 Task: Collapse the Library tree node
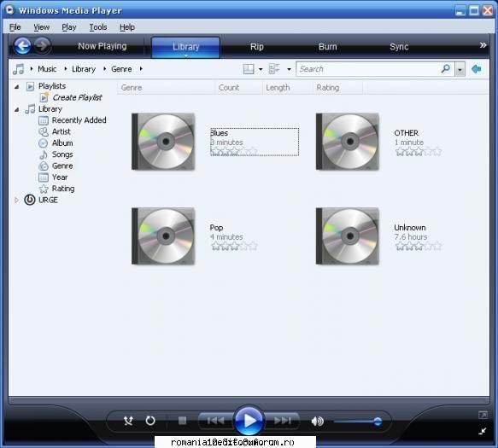point(16,109)
